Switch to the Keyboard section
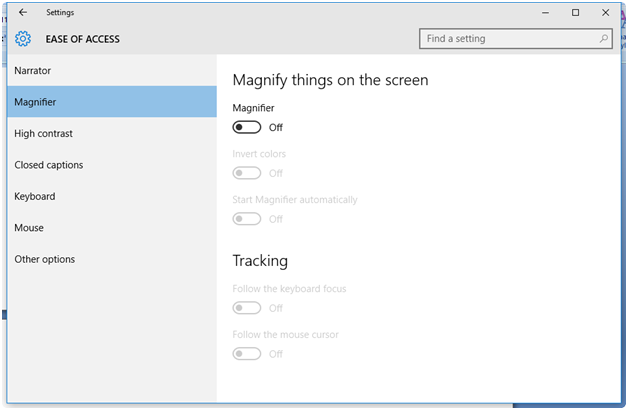Screen dimensions: 628x410 [x=35, y=197]
